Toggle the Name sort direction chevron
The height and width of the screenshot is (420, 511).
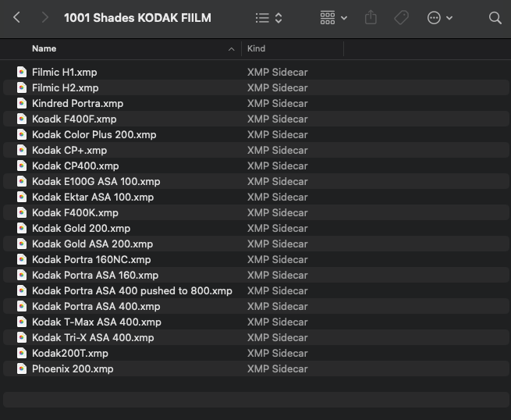(231, 49)
